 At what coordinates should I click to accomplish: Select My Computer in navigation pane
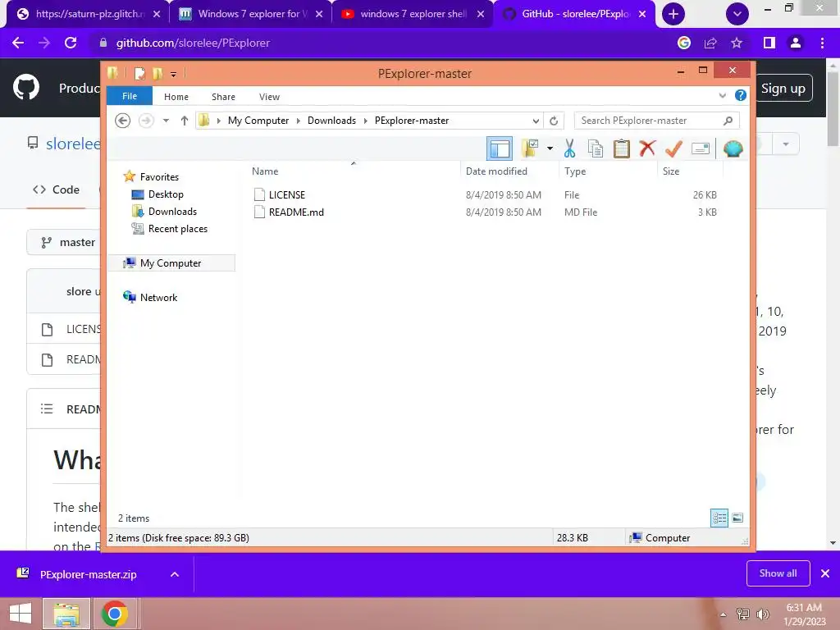click(x=171, y=263)
